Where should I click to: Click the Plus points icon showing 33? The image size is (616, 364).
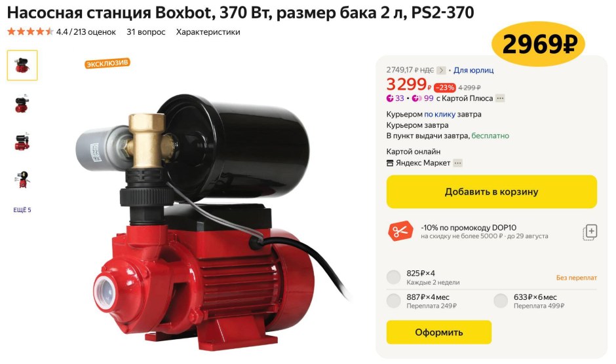point(390,98)
